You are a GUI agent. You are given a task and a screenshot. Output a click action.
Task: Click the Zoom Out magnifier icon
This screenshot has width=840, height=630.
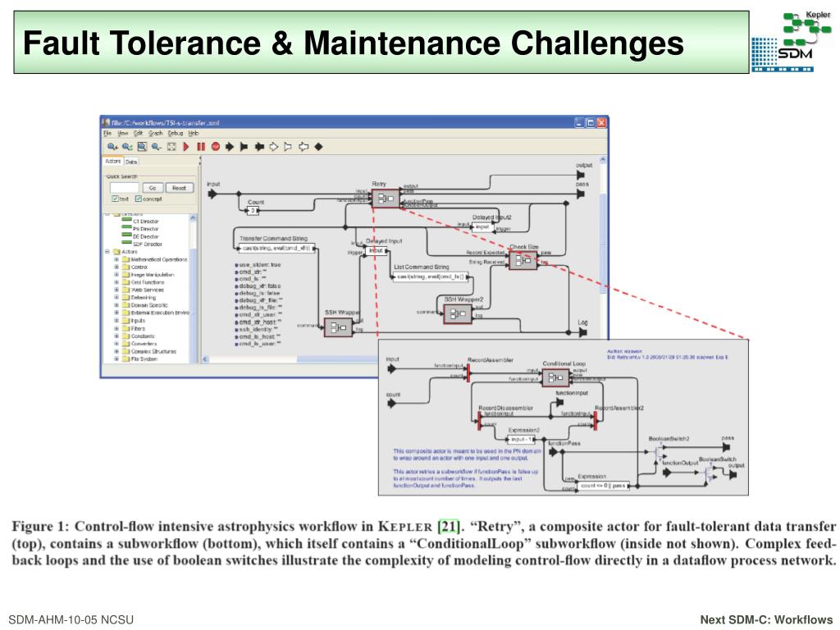point(157,147)
